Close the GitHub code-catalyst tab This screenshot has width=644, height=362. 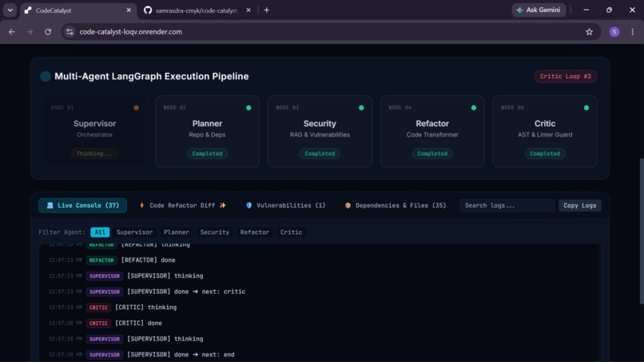[x=248, y=10]
